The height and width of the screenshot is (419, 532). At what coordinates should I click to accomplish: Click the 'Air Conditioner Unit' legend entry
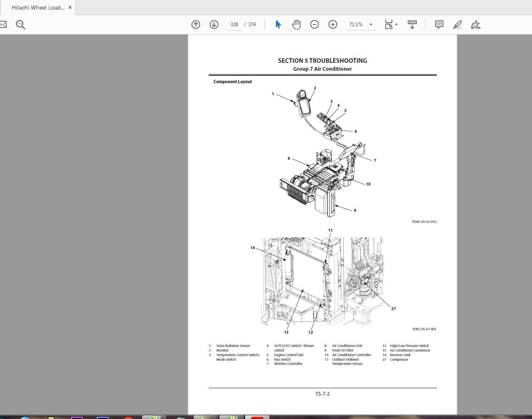point(347,346)
